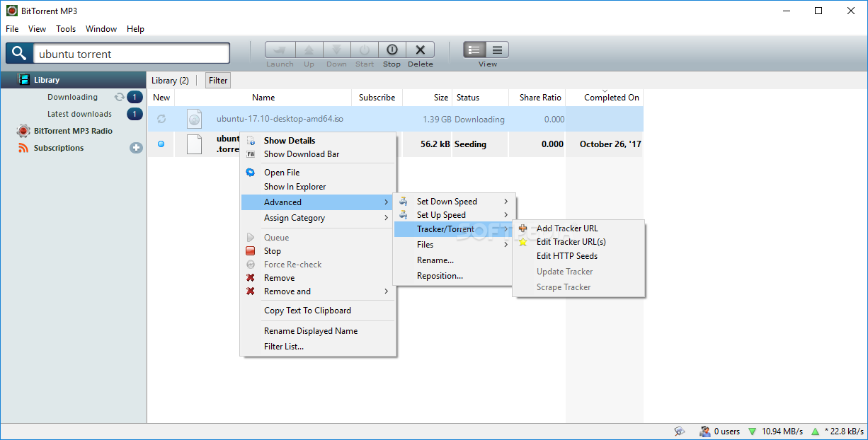Click the seeding torrent's document icon
Screen dimensions: 868x440
(x=194, y=144)
